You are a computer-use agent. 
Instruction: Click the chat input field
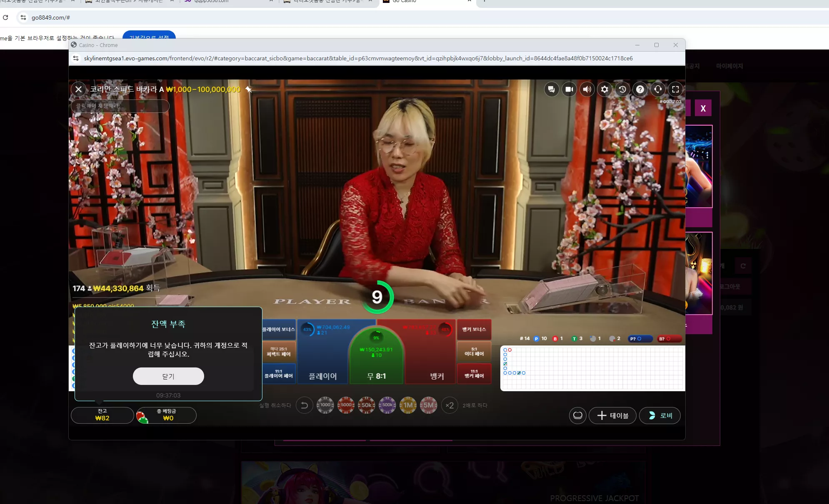[120, 106]
